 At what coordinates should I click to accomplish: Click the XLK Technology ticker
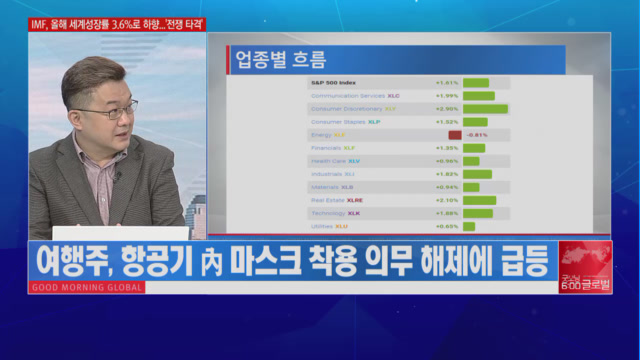[354, 213]
